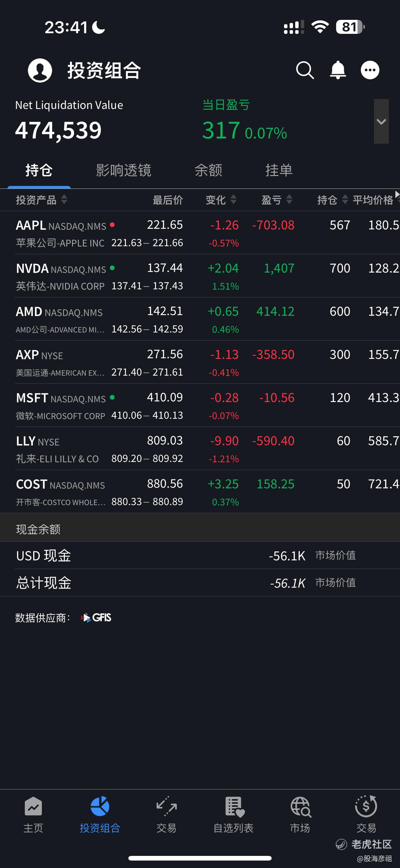Toggle sort on 变化 column
This screenshot has height=868, width=400.
tap(233, 200)
